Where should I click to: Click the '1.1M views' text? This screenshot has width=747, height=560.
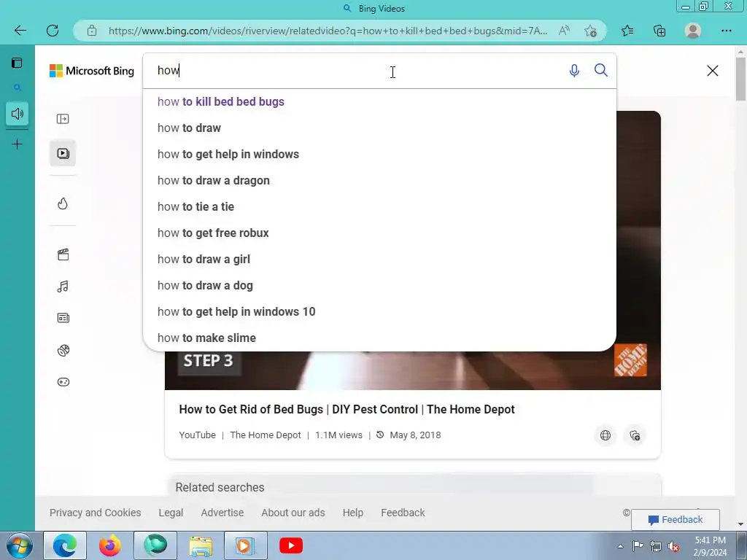point(338,435)
